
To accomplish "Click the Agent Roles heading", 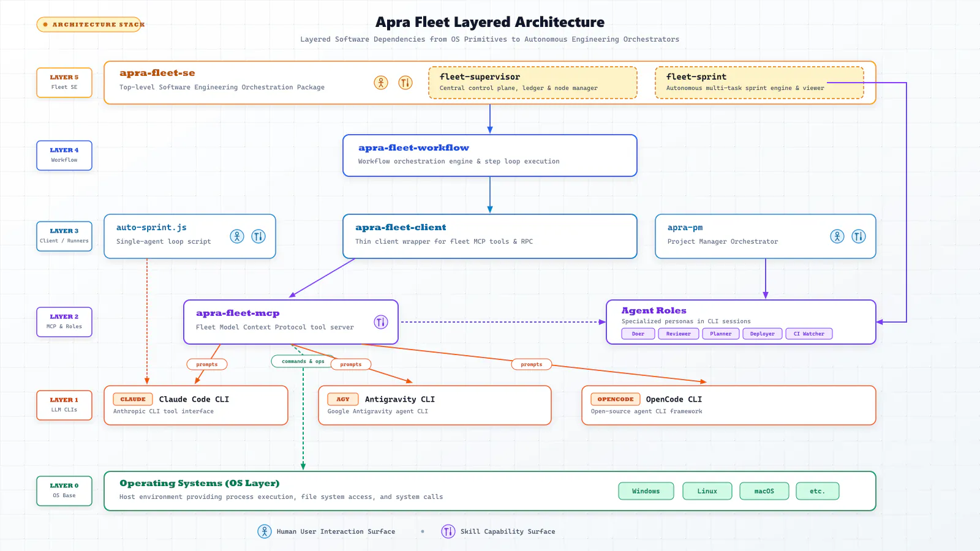I will click(x=654, y=310).
